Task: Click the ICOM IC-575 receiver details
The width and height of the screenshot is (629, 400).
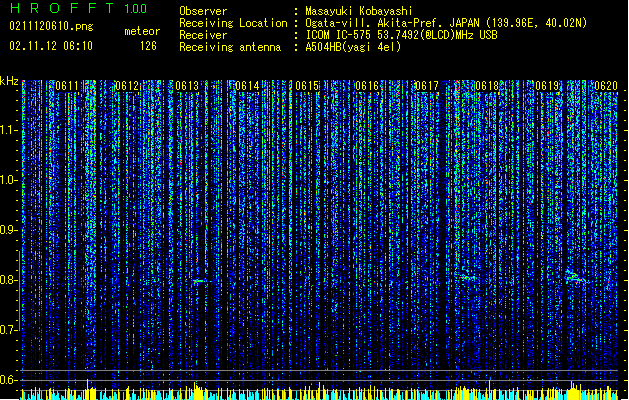Action: point(401,35)
